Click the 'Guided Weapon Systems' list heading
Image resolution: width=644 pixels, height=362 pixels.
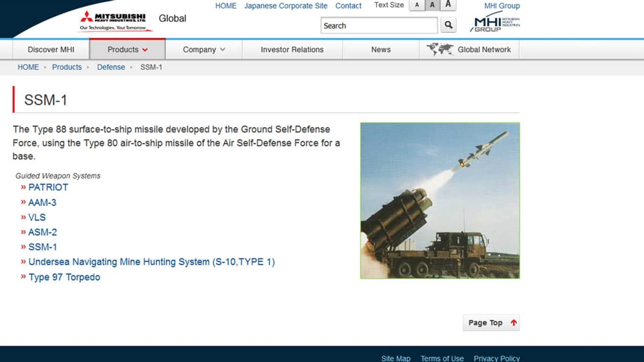[x=58, y=176]
